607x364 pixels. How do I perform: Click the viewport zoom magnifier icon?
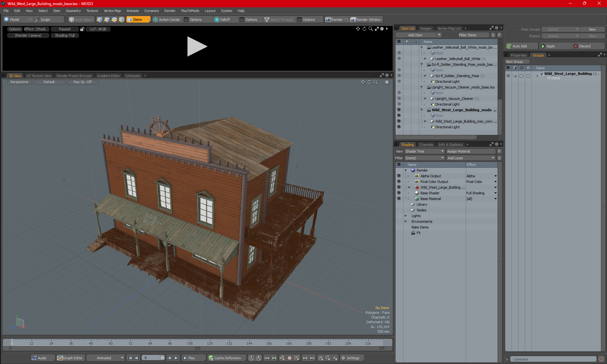coord(376,82)
